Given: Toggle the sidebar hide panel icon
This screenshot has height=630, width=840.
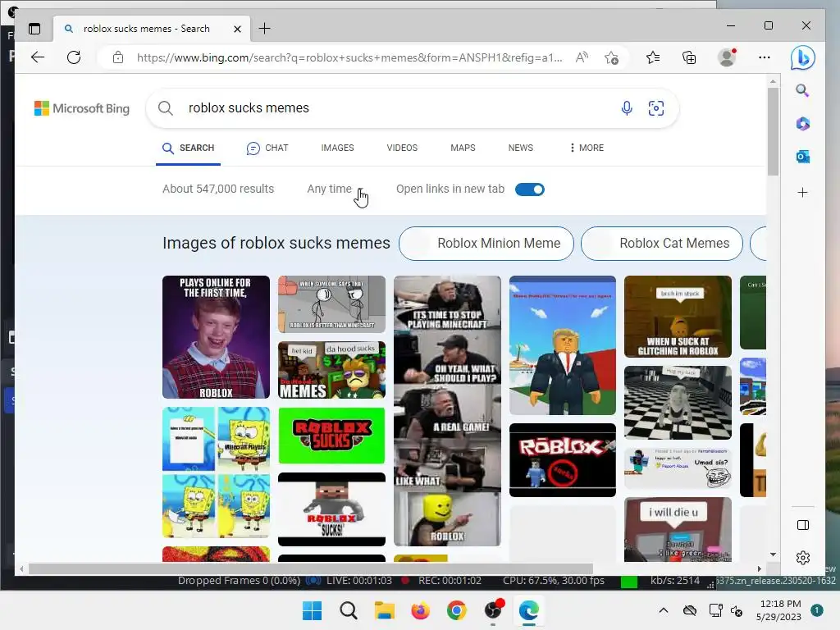Looking at the screenshot, I should 802,525.
